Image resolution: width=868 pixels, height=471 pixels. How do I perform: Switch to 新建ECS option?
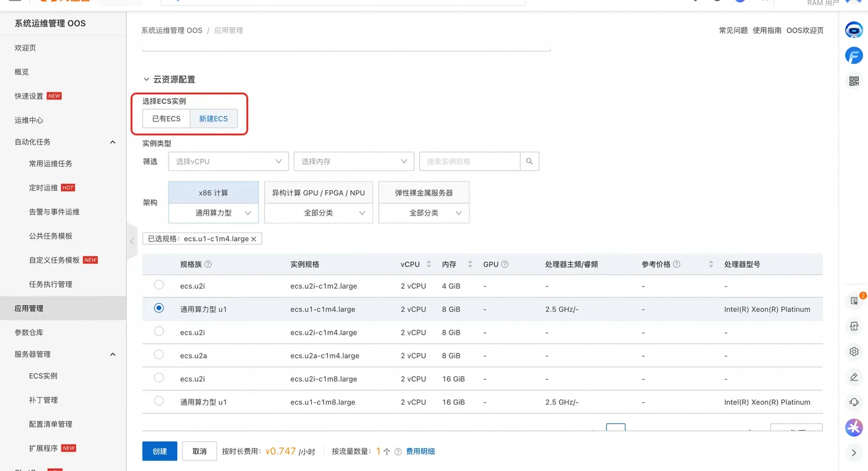(x=213, y=118)
